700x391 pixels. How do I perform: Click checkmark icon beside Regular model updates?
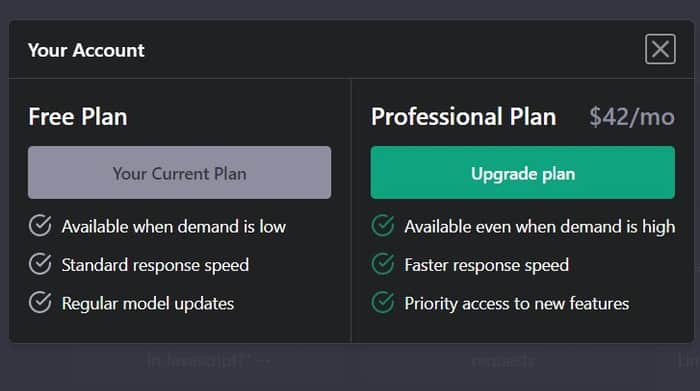40,303
